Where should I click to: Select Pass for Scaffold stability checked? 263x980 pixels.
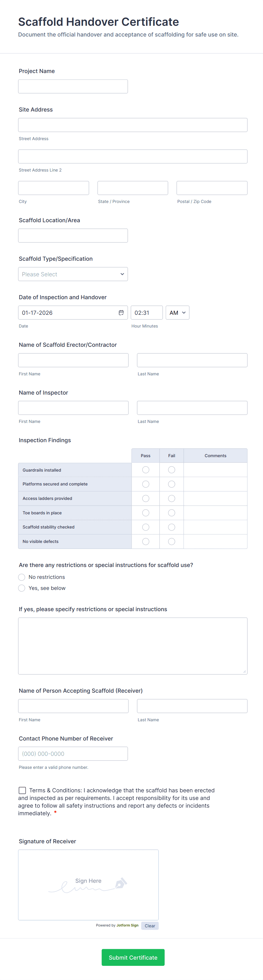pyautogui.click(x=146, y=527)
